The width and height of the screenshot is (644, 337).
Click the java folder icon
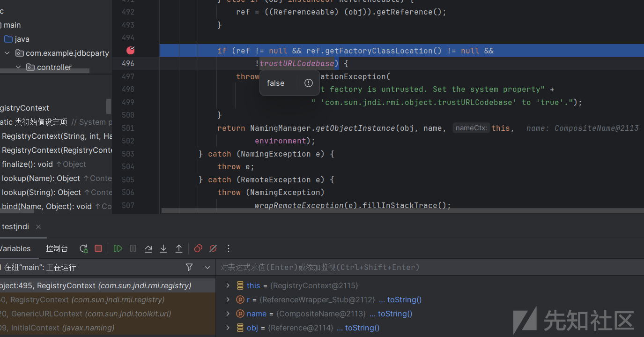click(8, 39)
